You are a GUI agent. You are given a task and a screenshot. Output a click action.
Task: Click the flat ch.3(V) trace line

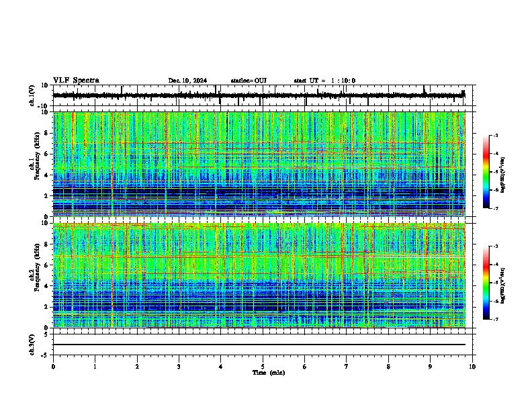[259, 345]
